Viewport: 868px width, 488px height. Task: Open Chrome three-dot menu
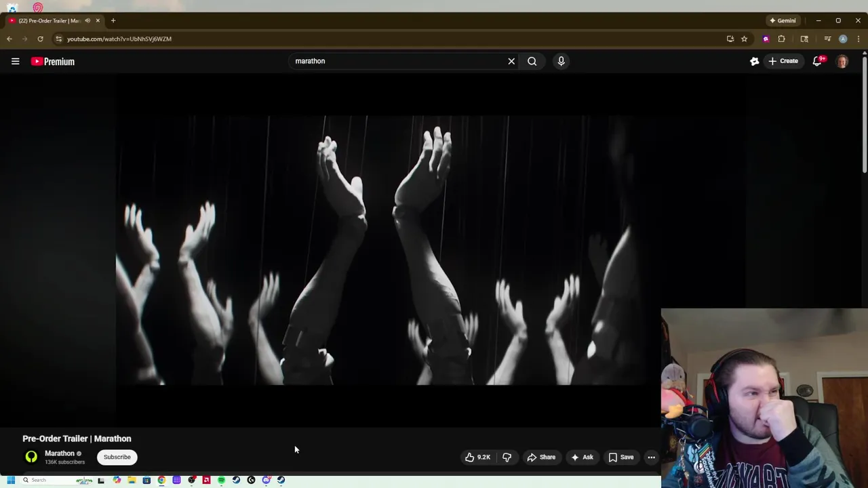859,39
